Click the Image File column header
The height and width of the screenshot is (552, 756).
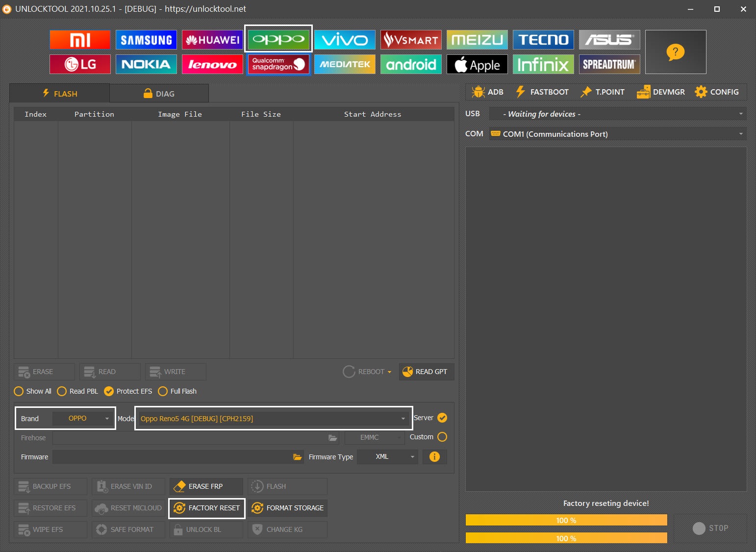pos(180,114)
